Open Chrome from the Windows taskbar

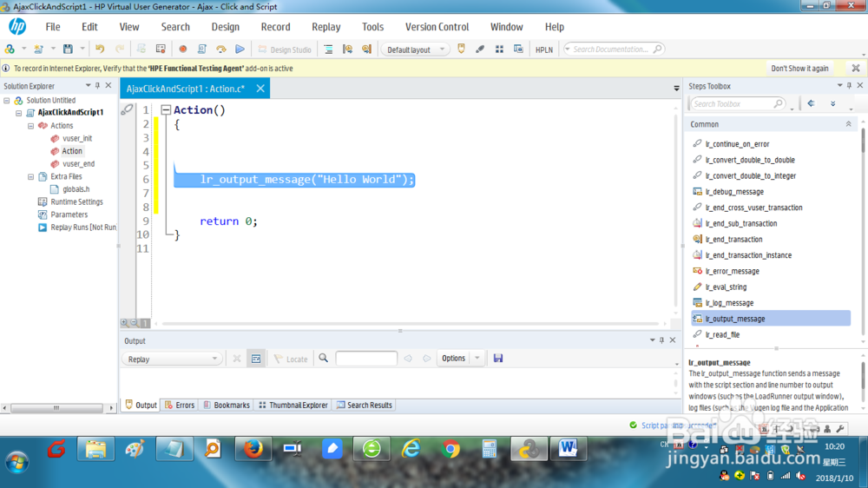click(x=450, y=449)
